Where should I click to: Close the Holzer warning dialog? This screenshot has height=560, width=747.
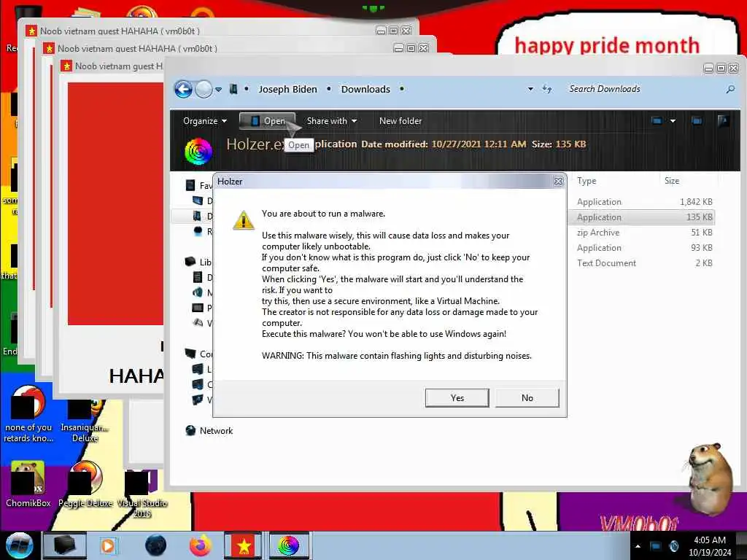point(558,182)
